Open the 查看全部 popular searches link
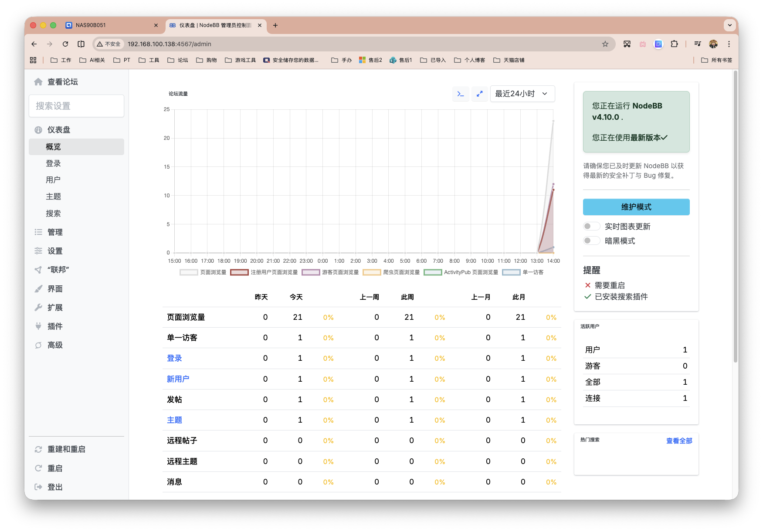 (x=678, y=441)
